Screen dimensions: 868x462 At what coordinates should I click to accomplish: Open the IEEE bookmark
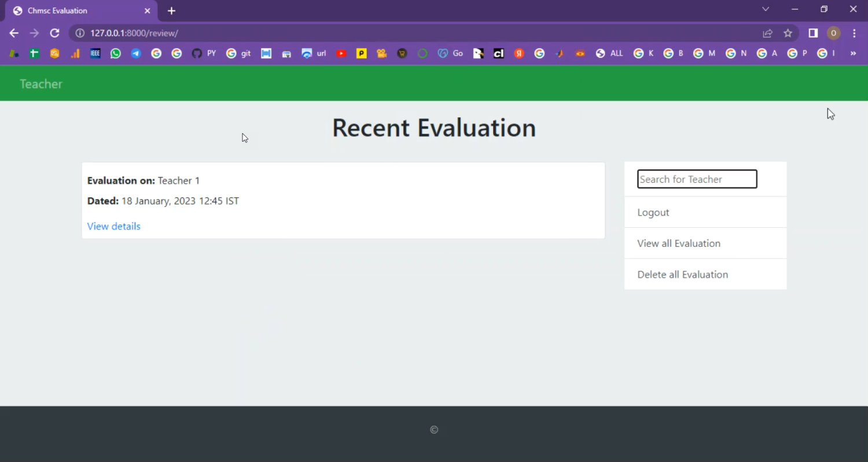coord(95,53)
